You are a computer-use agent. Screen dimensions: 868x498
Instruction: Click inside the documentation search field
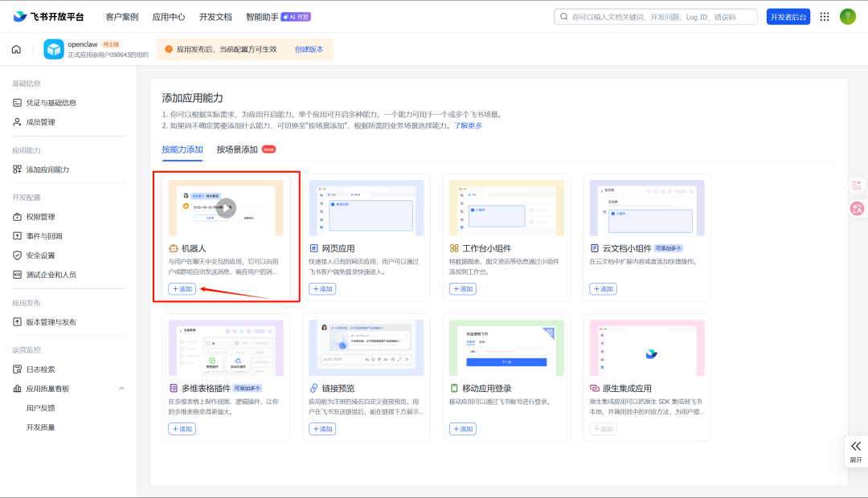656,17
